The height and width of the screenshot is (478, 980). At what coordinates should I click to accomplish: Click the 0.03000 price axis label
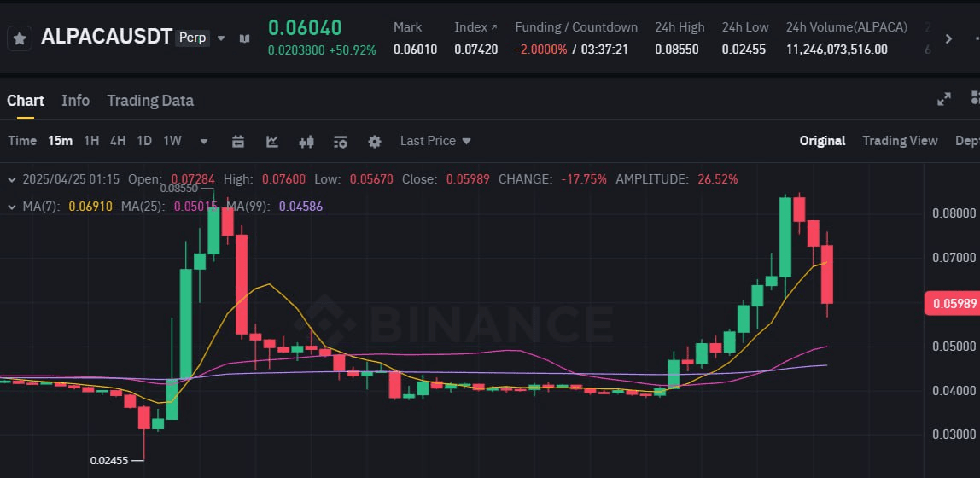tap(954, 434)
